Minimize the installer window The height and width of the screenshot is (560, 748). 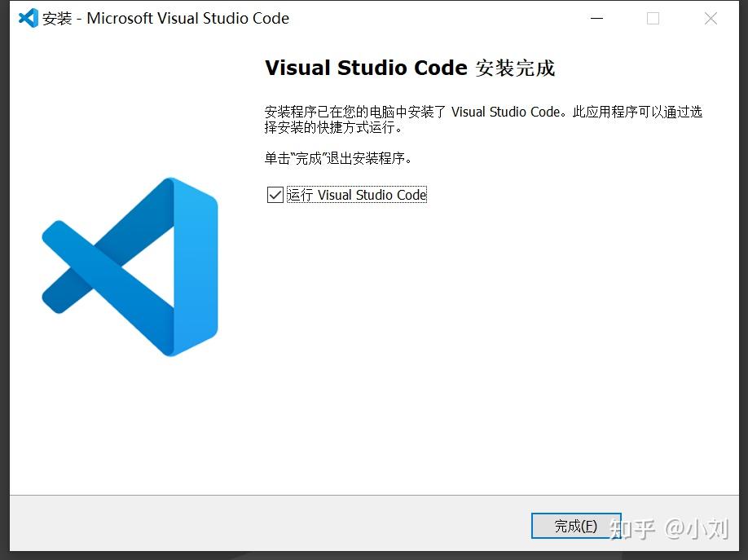point(596,18)
